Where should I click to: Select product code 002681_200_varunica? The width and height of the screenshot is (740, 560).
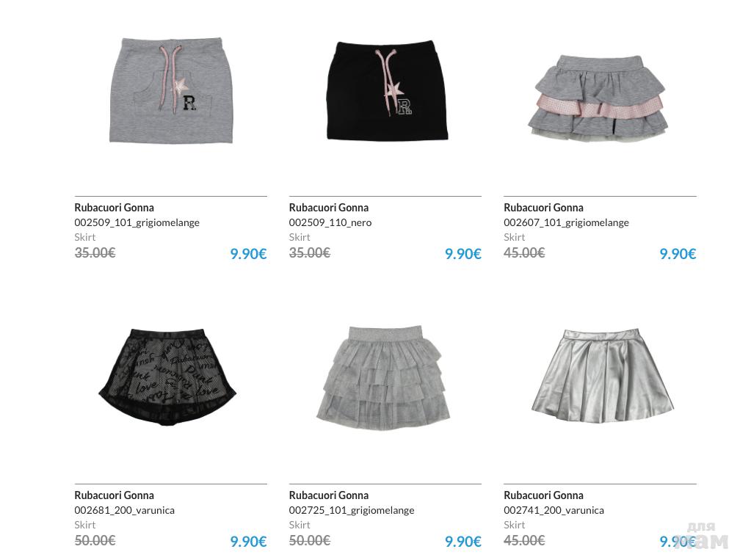pos(125,510)
